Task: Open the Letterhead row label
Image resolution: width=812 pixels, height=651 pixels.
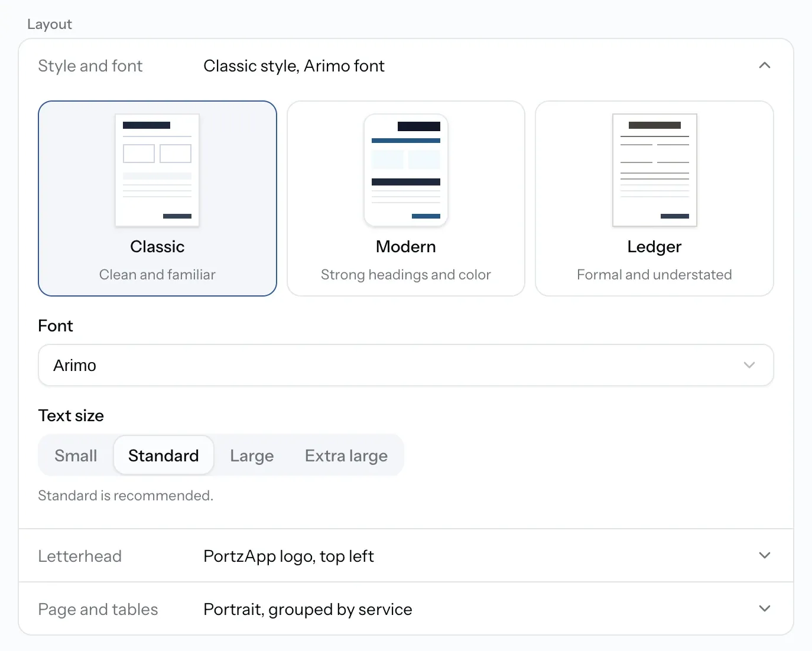Action: tap(80, 556)
